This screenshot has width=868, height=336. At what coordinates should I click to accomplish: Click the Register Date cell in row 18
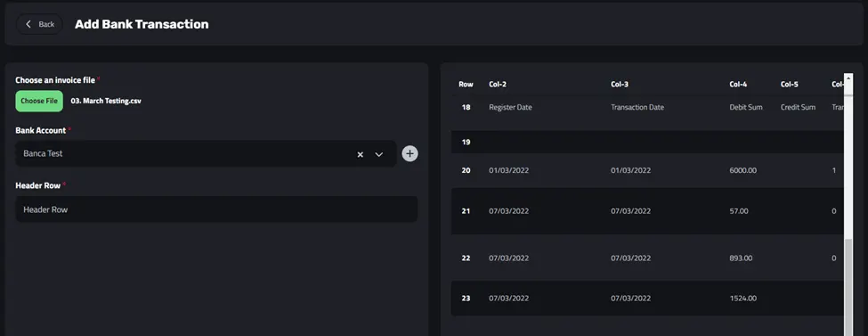pos(510,107)
